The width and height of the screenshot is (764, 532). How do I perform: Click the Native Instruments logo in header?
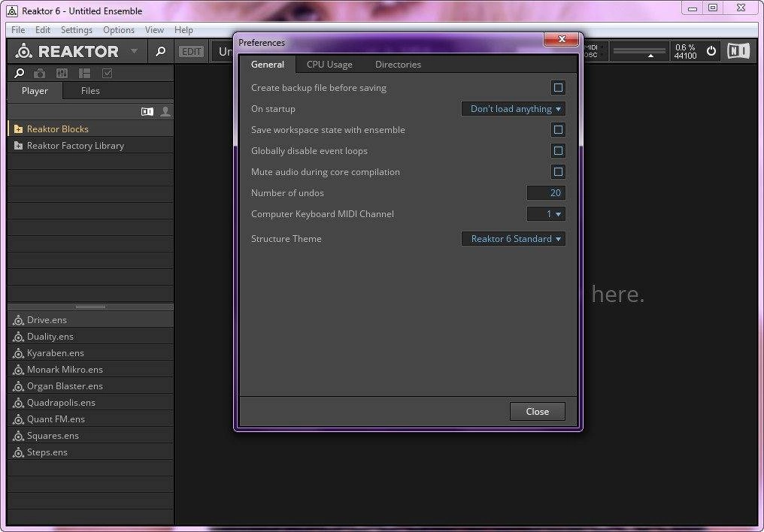point(738,50)
